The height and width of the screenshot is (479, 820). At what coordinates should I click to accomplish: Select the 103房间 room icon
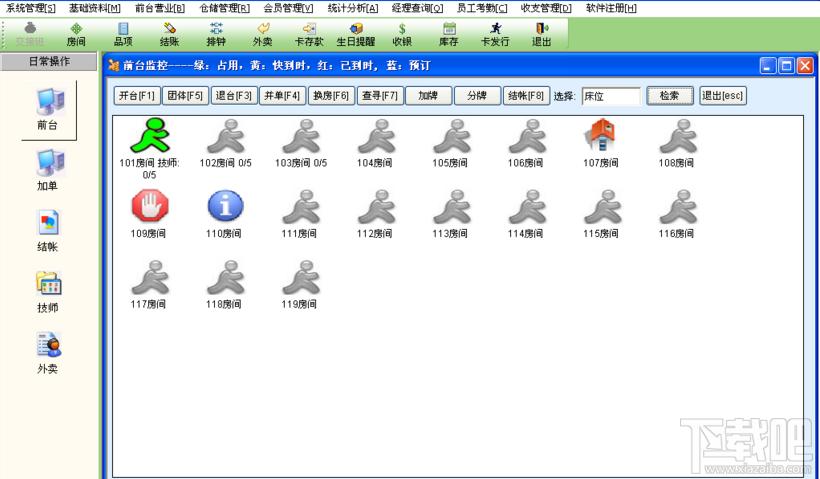pos(301,136)
